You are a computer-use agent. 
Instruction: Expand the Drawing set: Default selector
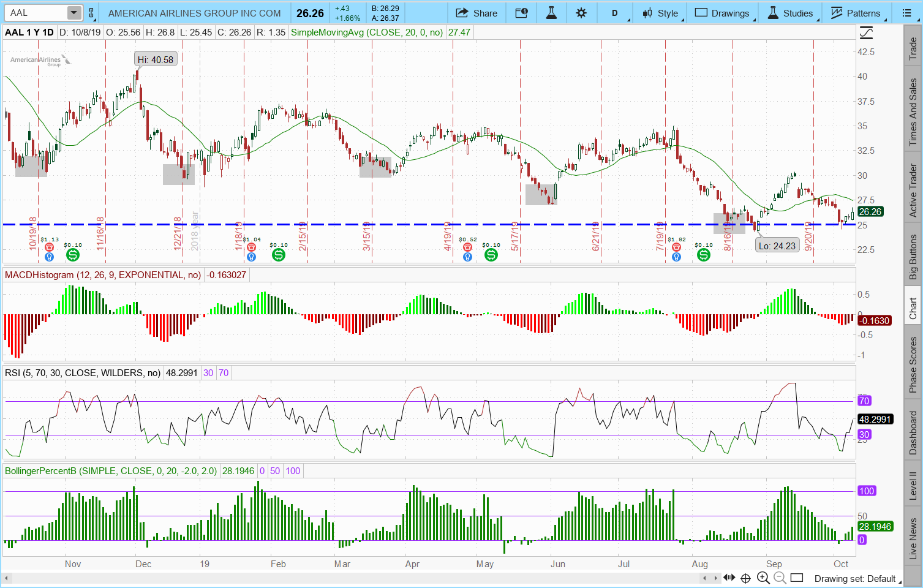854,578
